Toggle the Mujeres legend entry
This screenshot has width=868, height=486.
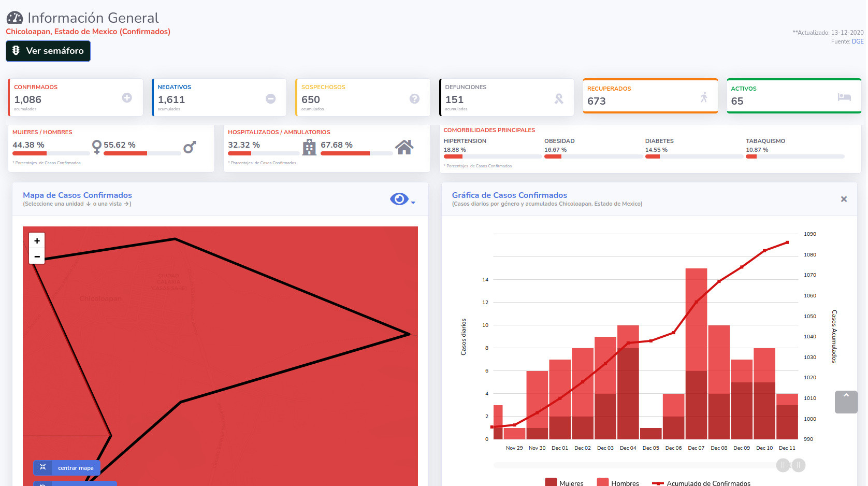pos(564,483)
